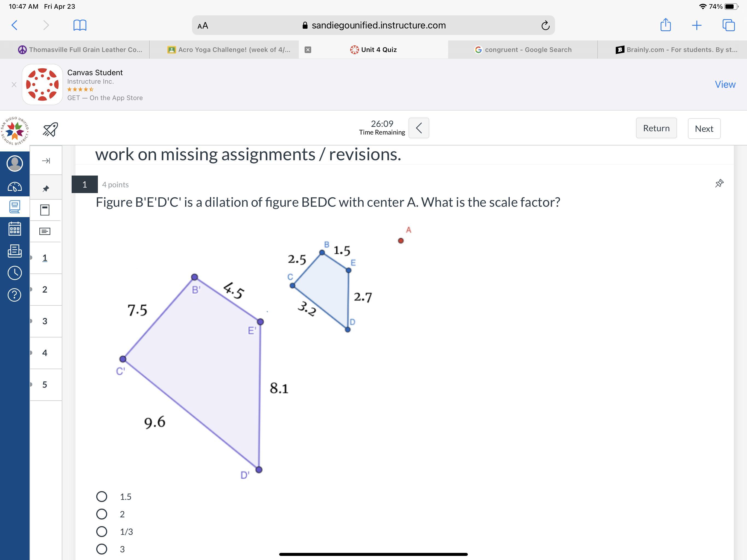Viewport: 747px width, 560px height.
Task: Click the Next button
Action: [704, 129]
